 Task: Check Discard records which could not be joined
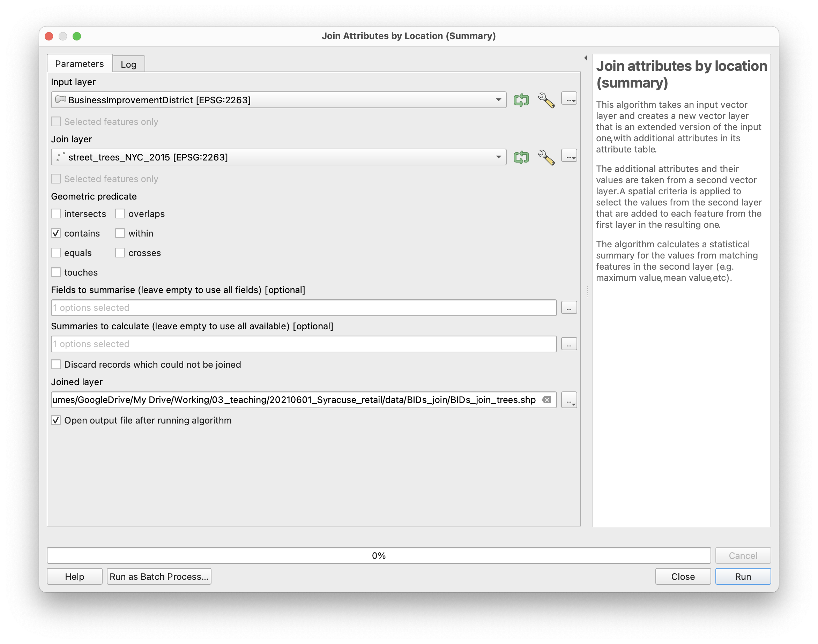(56, 365)
